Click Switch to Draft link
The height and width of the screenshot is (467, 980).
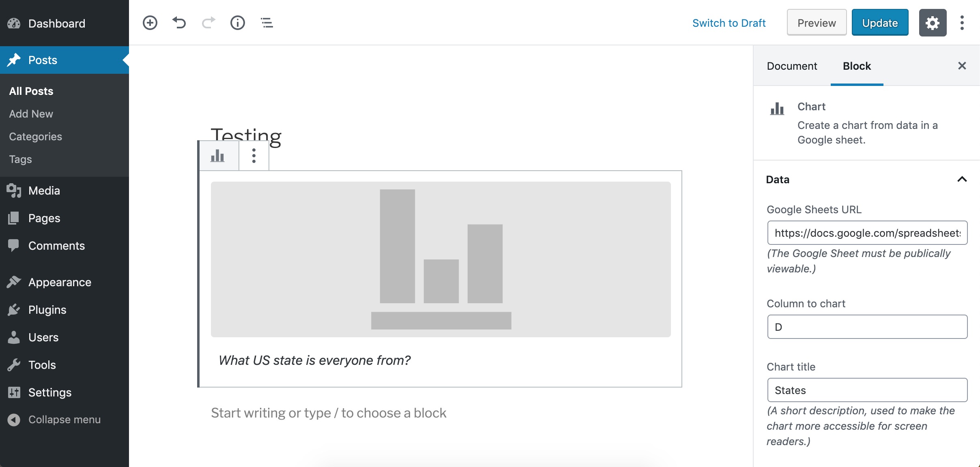point(729,23)
